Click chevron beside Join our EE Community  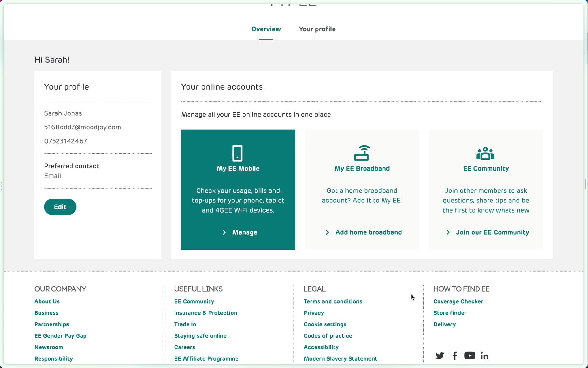448,232
